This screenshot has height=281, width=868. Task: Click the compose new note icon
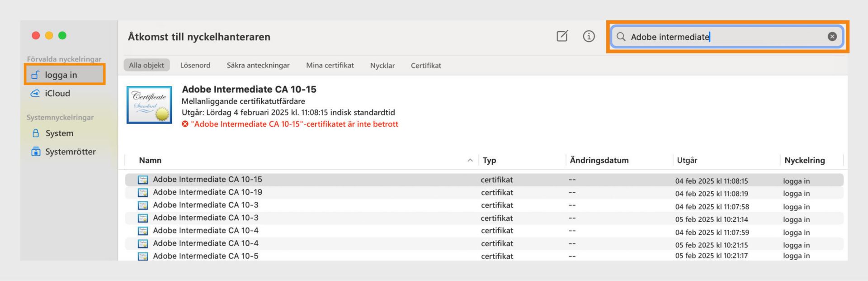click(562, 36)
